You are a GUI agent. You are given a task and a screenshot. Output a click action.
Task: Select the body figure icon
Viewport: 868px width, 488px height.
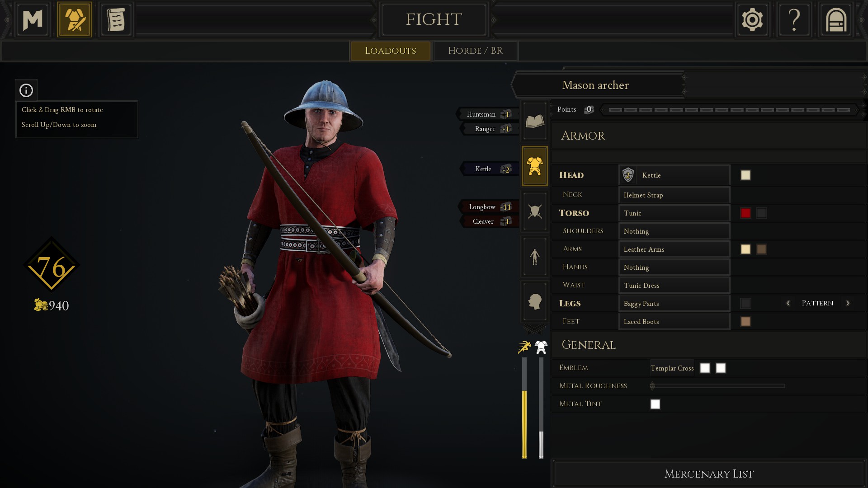point(535,256)
